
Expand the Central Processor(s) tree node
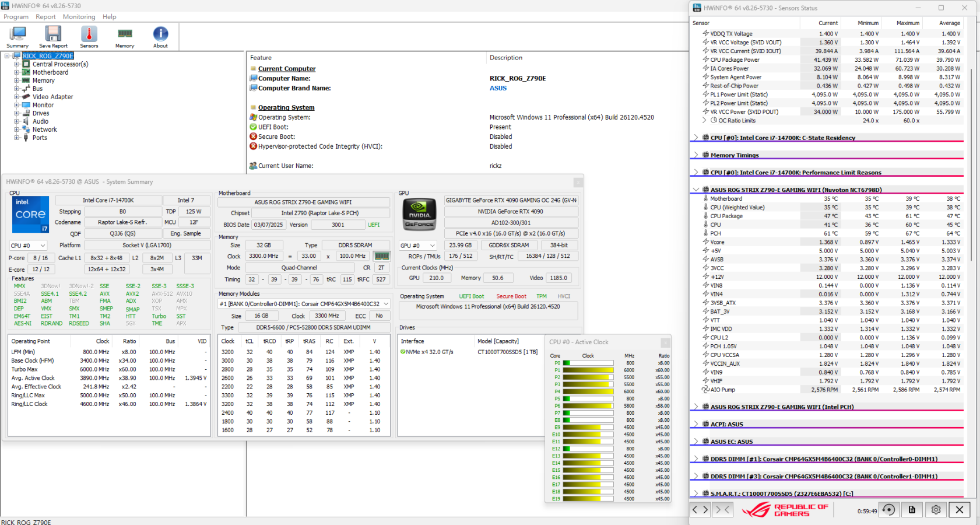click(x=17, y=64)
